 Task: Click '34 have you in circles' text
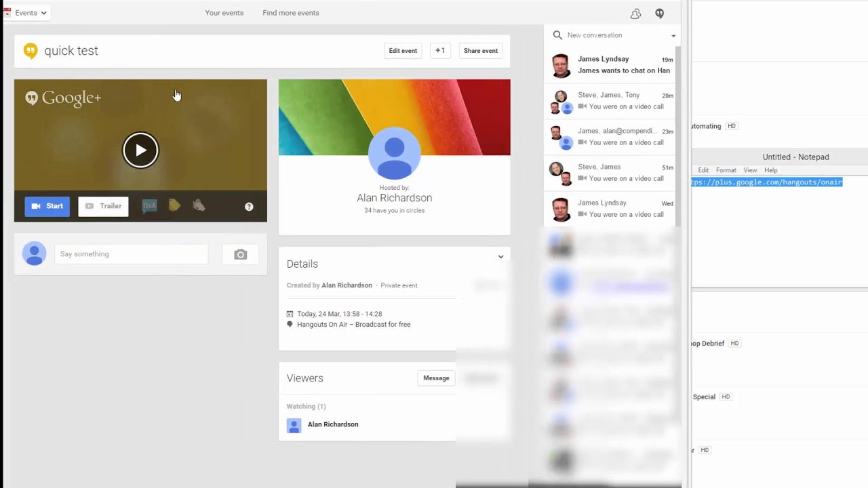point(395,211)
